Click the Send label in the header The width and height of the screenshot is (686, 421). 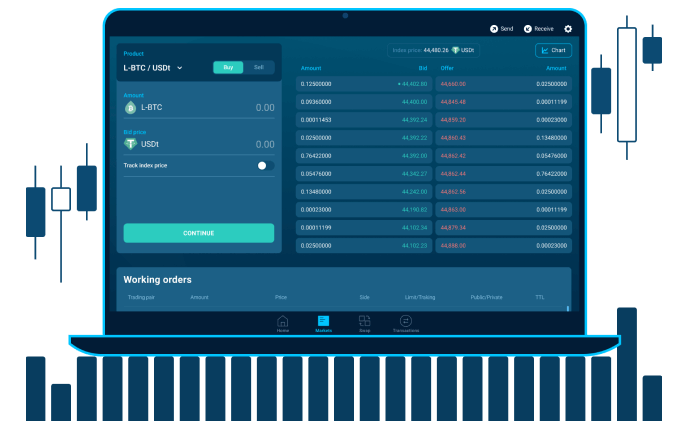click(x=507, y=29)
